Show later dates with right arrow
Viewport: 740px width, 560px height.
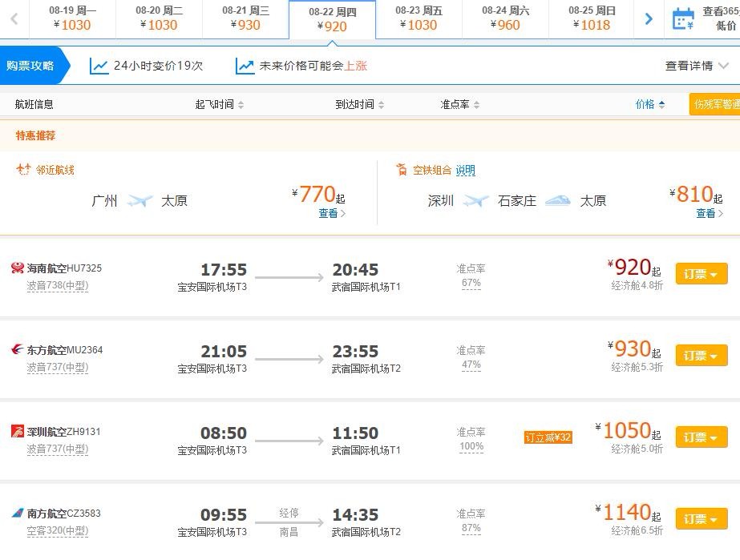(649, 19)
